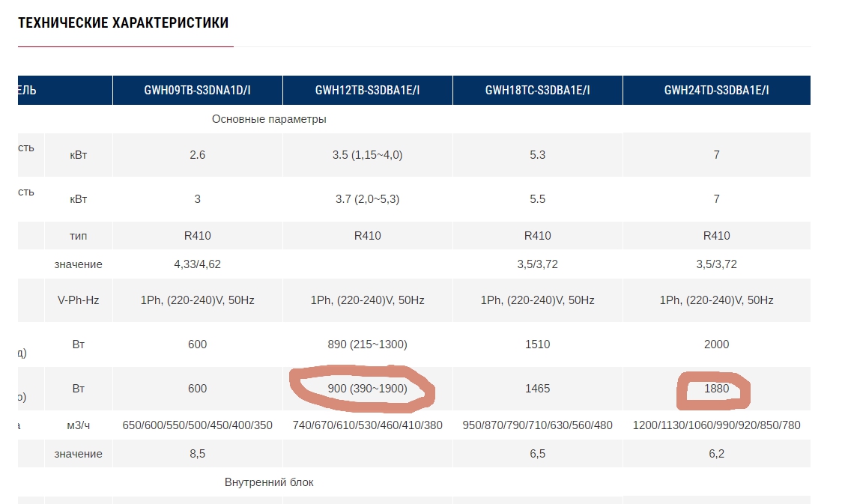Click cell value 6,2
The height and width of the screenshot is (504, 848).
pos(717,455)
